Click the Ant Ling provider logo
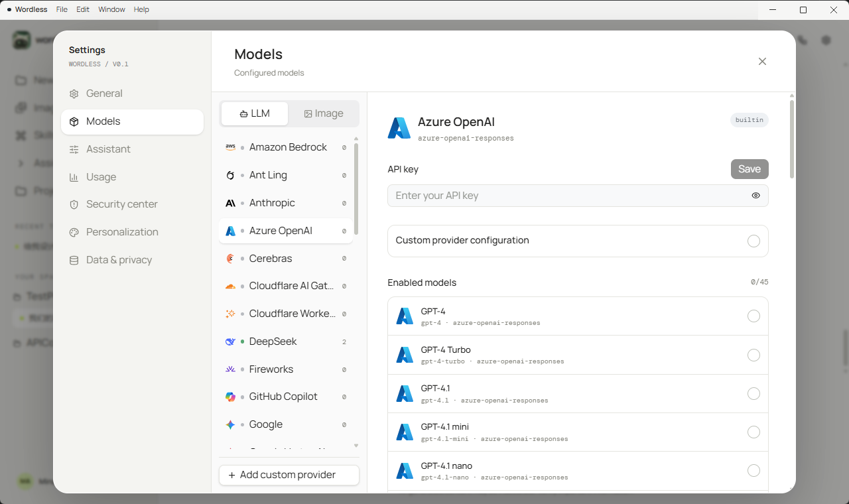This screenshot has width=849, height=504. click(230, 175)
